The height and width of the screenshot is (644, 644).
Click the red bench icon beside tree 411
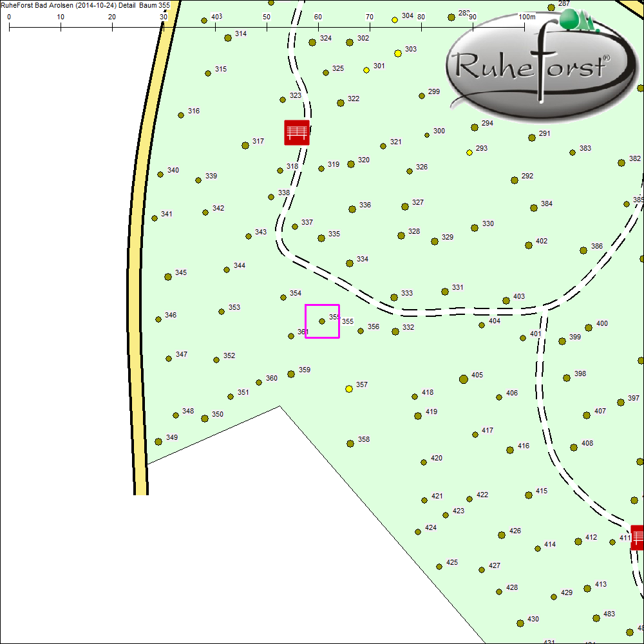point(638,536)
